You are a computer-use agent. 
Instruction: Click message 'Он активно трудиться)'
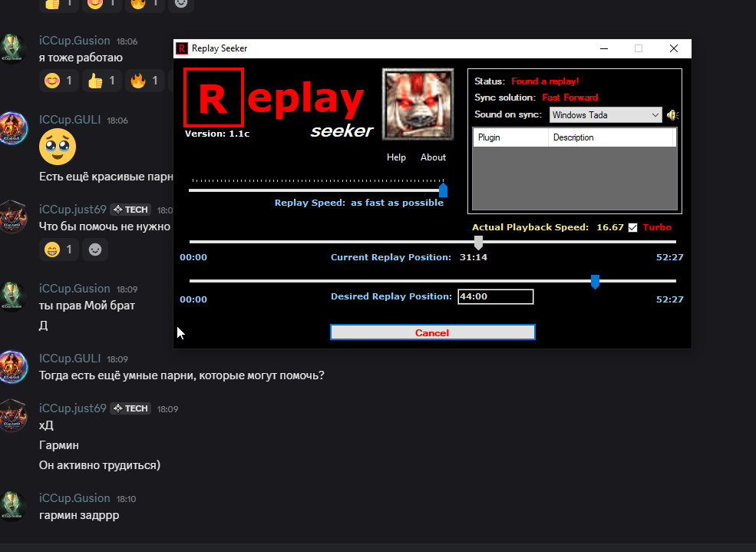pyautogui.click(x=100, y=465)
